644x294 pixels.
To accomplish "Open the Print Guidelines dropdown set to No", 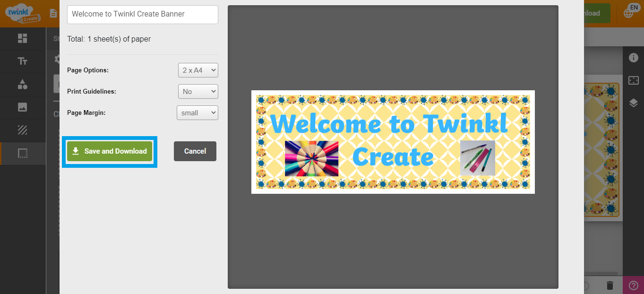I will [x=198, y=91].
